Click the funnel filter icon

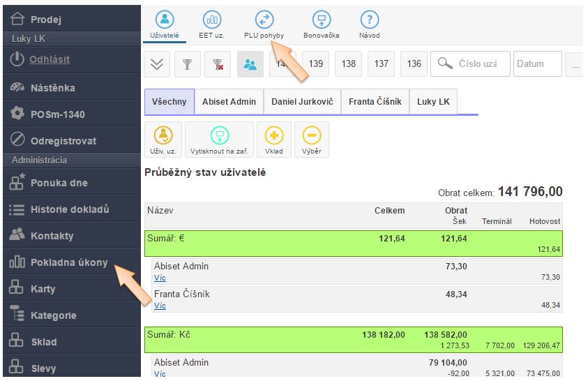click(187, 64)
